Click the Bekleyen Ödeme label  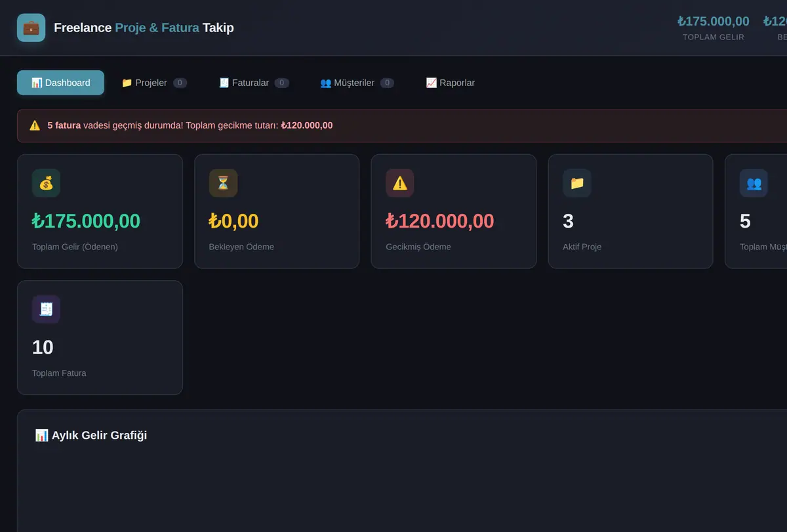[x=241, y=247]
